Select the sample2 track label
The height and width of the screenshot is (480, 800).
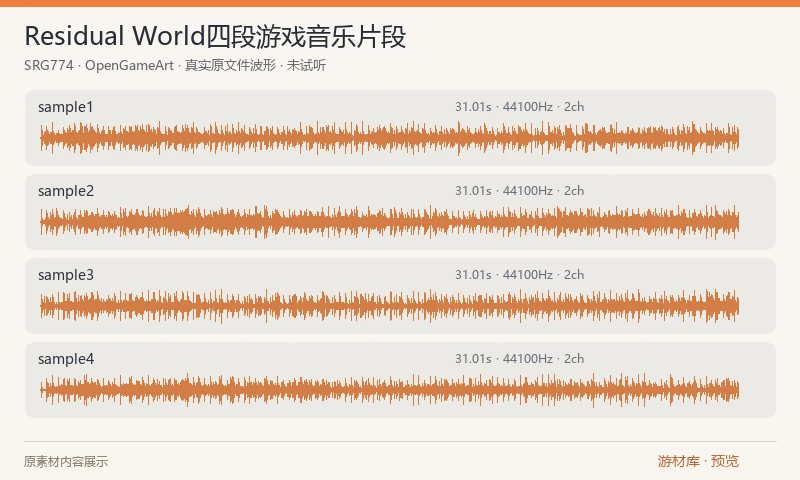point(66,191)
